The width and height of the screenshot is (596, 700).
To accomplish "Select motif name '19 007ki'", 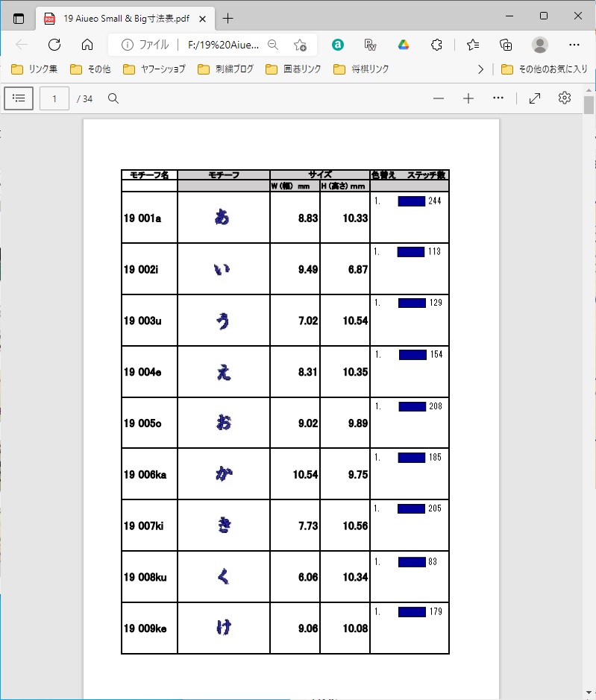I will click(x=144, y=526).
